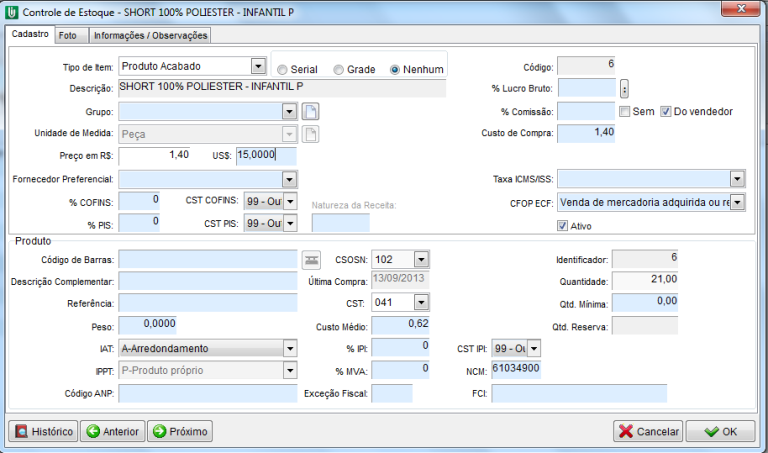Switch to the Foto tab
Image resolution: width=768 pixels, height=453 pixels.
(68, 35)
